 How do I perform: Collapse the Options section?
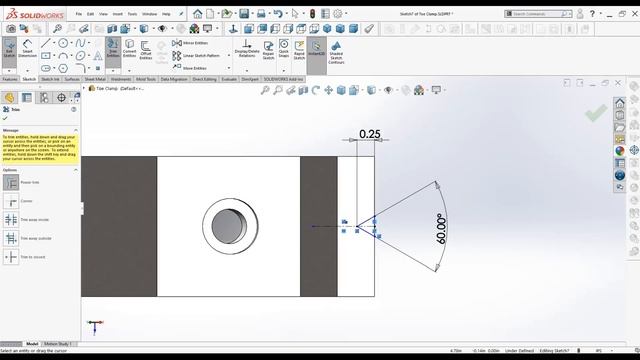(76, 170)
